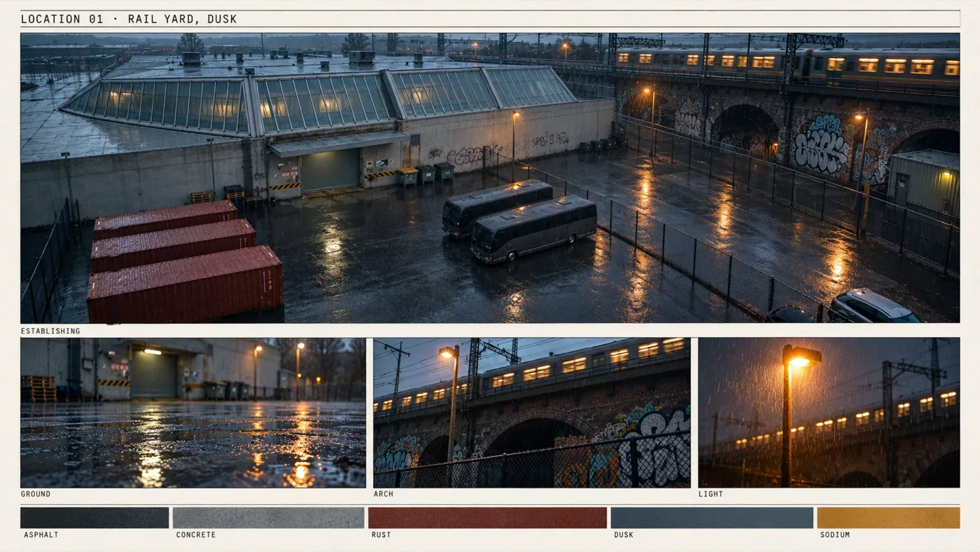Click the 'CONCRETE' swatch label
Screen dimensions: 980x552
click(196, 535)
